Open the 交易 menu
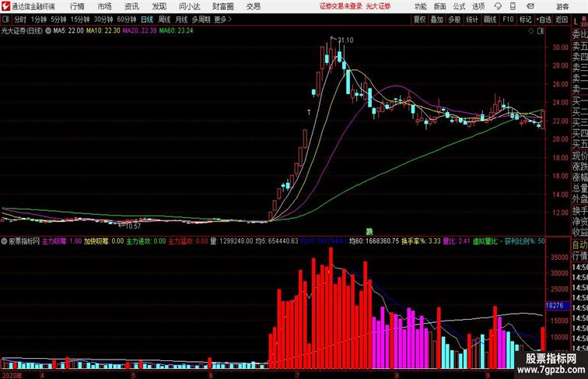 pyautogui.click(x=254, y=6)
